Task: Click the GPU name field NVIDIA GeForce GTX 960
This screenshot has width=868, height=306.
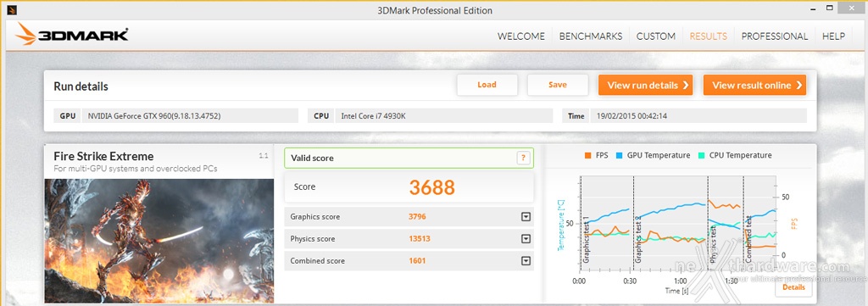Action: tap(191, 116)
